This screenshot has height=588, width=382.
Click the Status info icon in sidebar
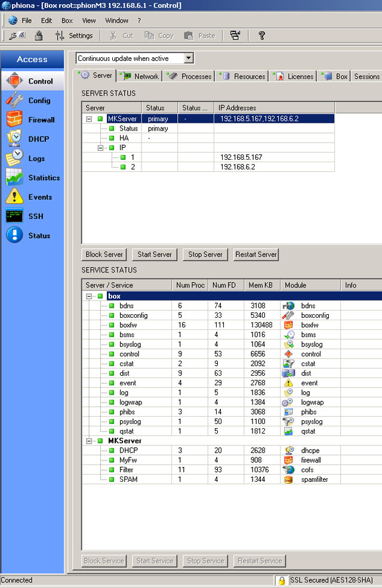(14, 236)
